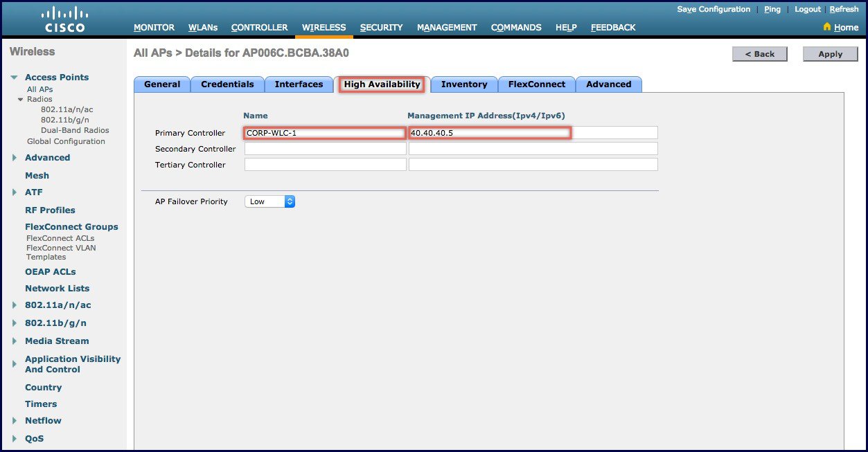Screen dimensions: 868x452
Task: Open Global Configuration in sidebar
Action: [x=66, y=141]
